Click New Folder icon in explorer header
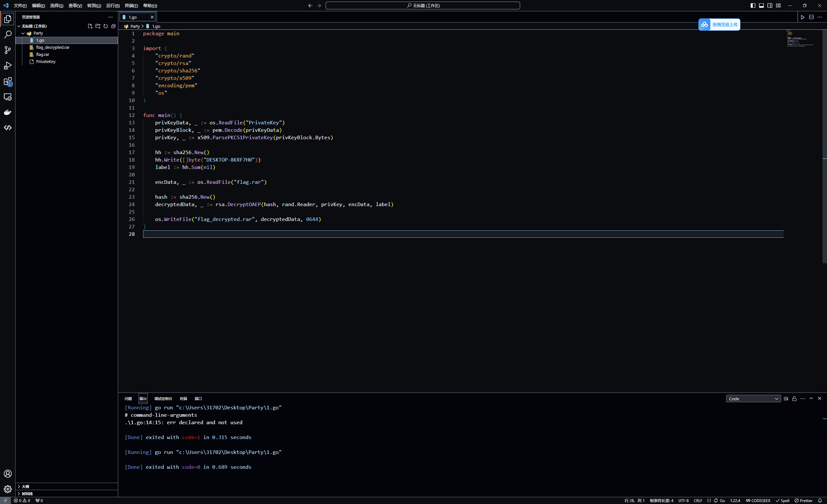The height and width of the screenshot is (504, 827). coord(98,26)
